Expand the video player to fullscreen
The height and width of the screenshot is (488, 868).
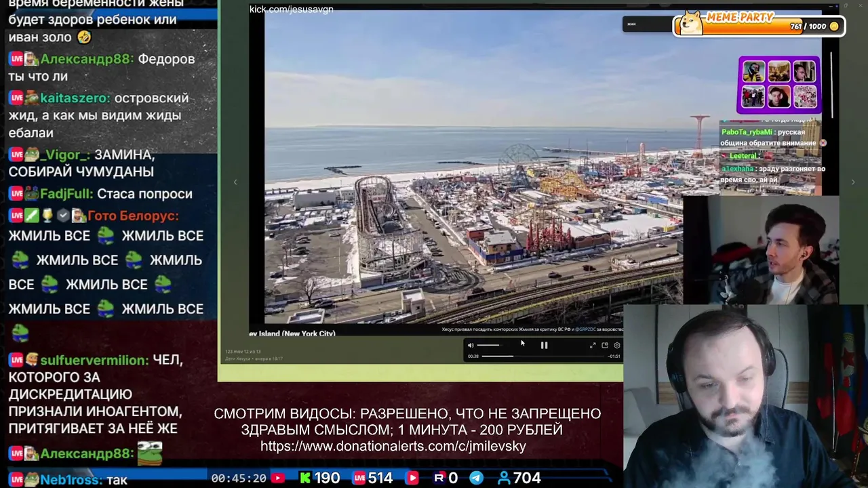coord(593,346)
